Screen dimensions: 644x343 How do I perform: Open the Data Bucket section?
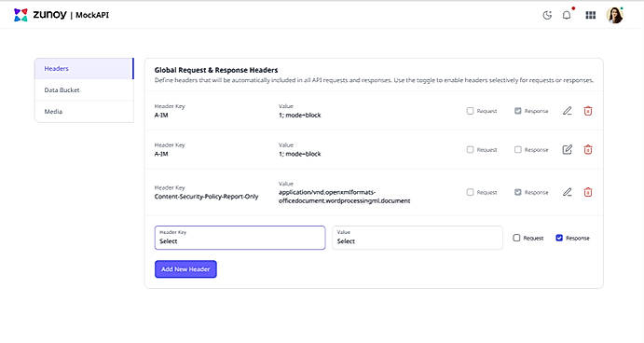(x=84, y=90)
